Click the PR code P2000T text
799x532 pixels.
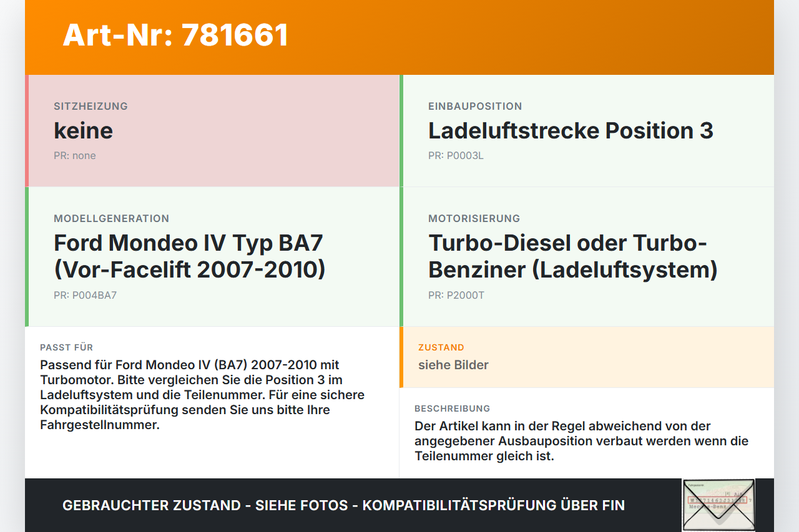(x=456, y=296)
